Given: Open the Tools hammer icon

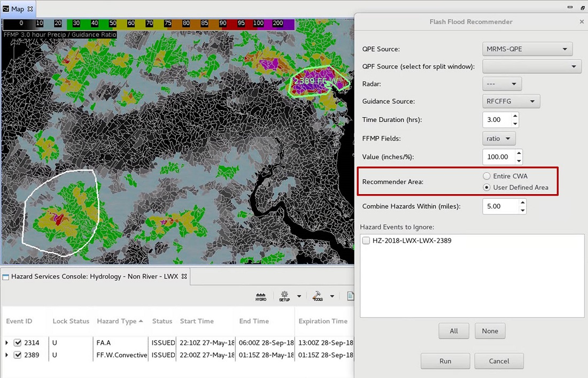Looking at the screenshot, I should [x=318, y=296].
